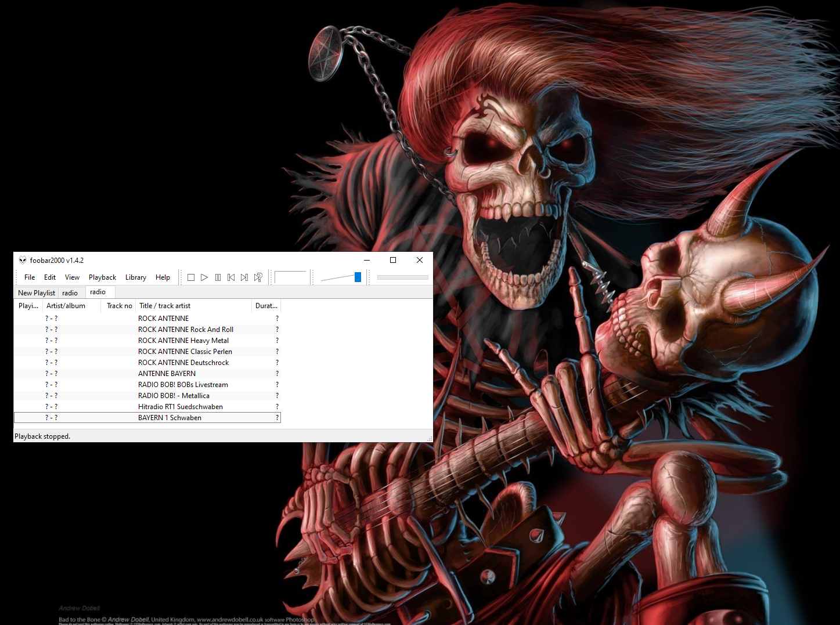This screenshot has width=840, height=625.
Task: Select the ANTENNE BAYERN station
Action: point(147,374)
